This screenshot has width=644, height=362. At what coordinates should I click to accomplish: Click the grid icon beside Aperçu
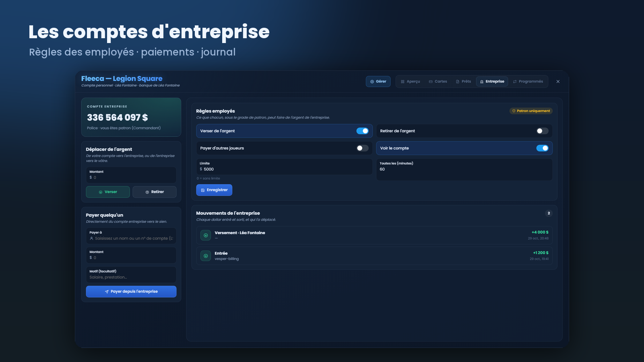coord(402,82)
